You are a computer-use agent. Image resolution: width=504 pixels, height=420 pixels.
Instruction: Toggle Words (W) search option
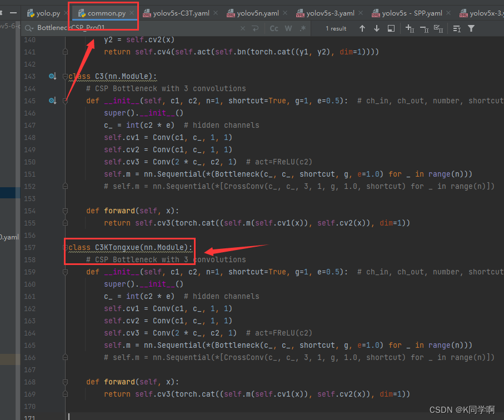[x=288, y=28]
